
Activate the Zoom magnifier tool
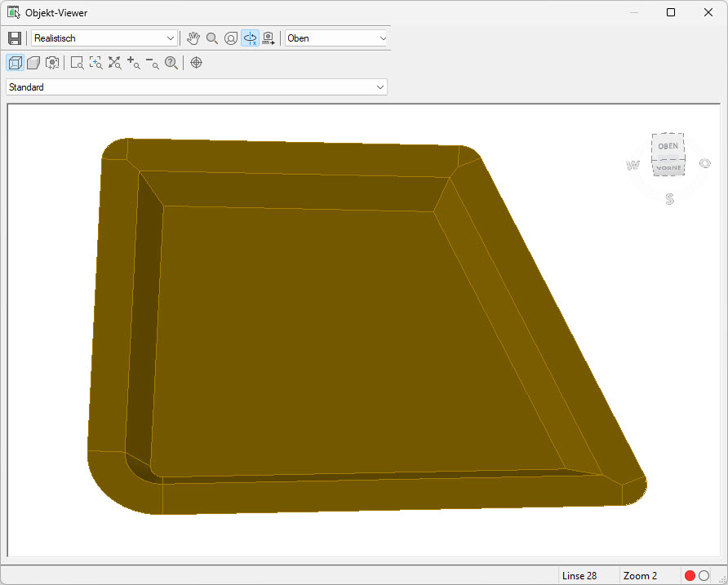[212, 38]
